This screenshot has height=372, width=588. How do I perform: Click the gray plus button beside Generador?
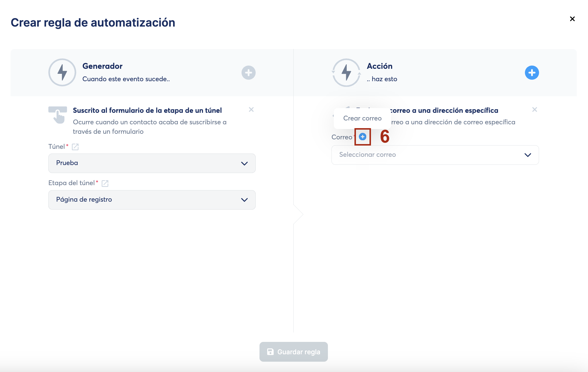point(248,73)
